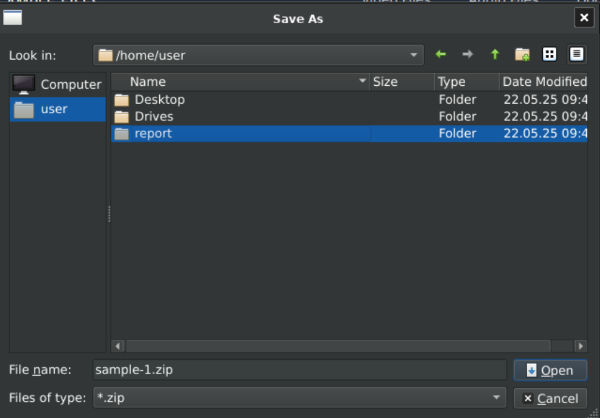This screenshot has width=600, height=418.
Task: Click the window menu icon in the title bar
Action: [13, 18]
